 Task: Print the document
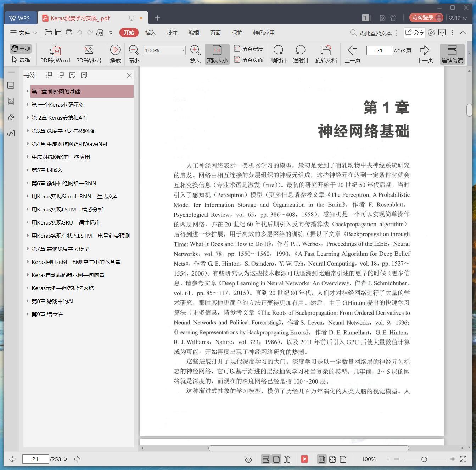[x=69, y=33]
